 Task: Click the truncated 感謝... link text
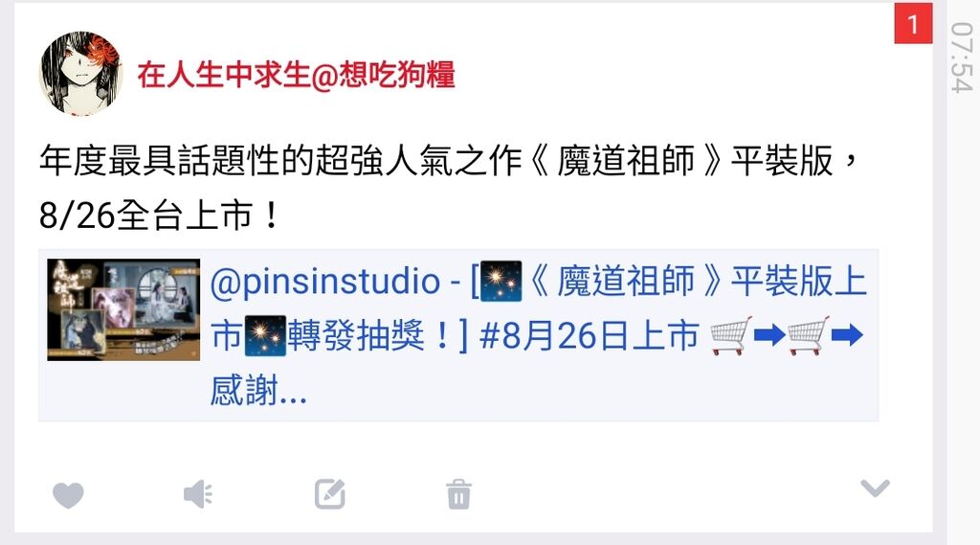pyautogui.click(x=258, y=392)
